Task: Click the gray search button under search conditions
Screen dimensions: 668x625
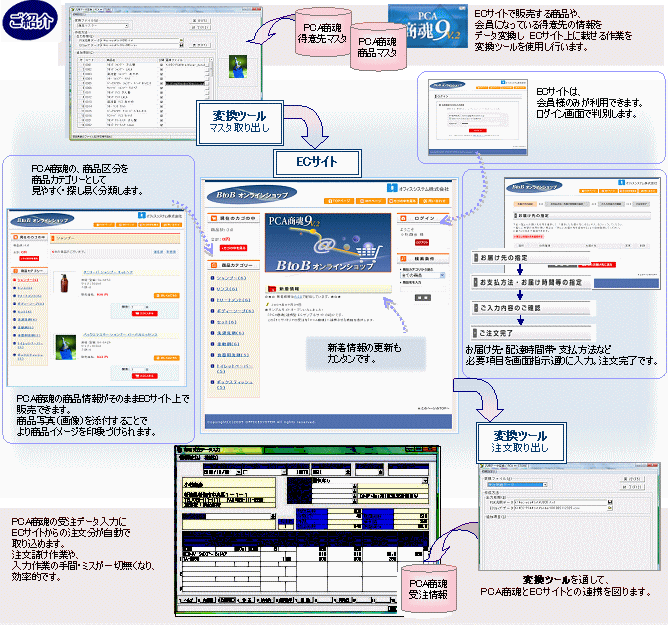Action: 424,297
